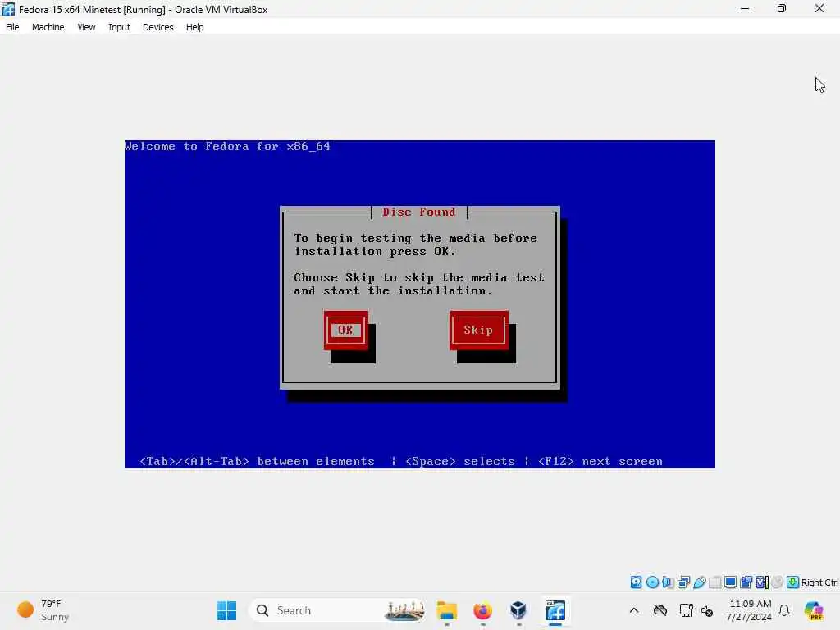Viewport: 840px width, 630px height.
Task: Click the VirtualBox window title bar icon
Action: pyautogui.click(x=8, y=9)
